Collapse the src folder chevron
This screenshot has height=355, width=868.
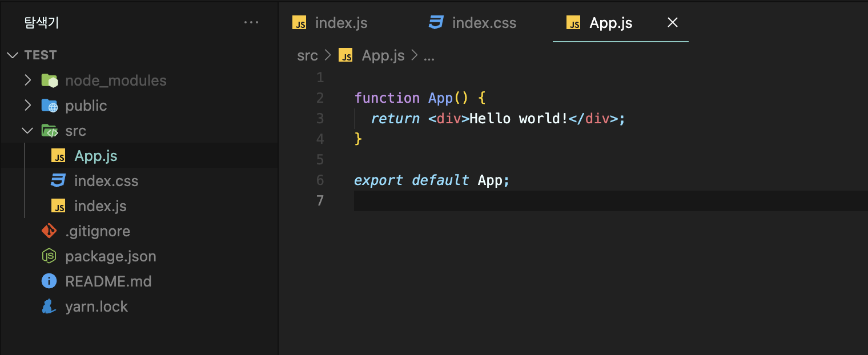click(27, 131)
